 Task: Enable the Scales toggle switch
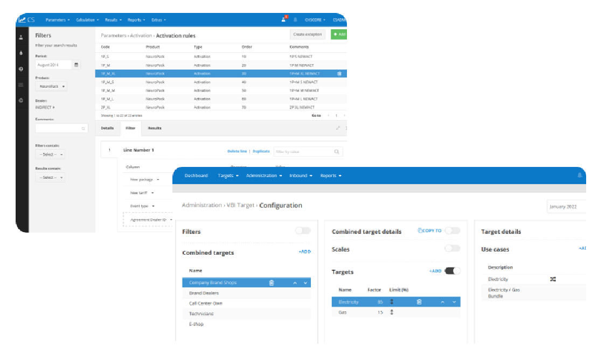point(452,249)
